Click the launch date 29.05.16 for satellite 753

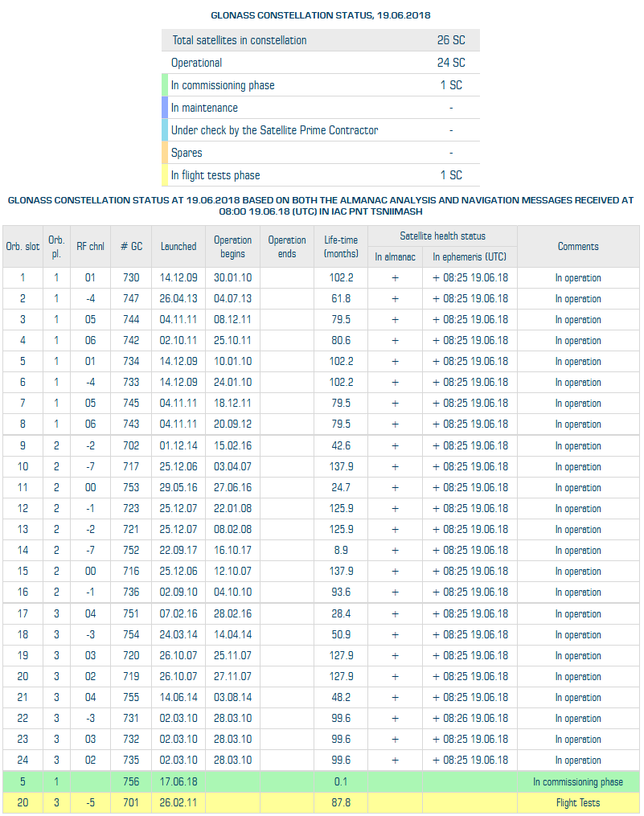click(178, 488)
